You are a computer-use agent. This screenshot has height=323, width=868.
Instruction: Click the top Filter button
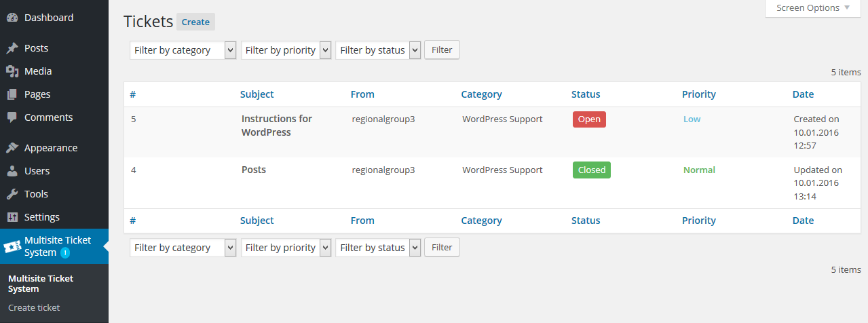click(442, 50)
